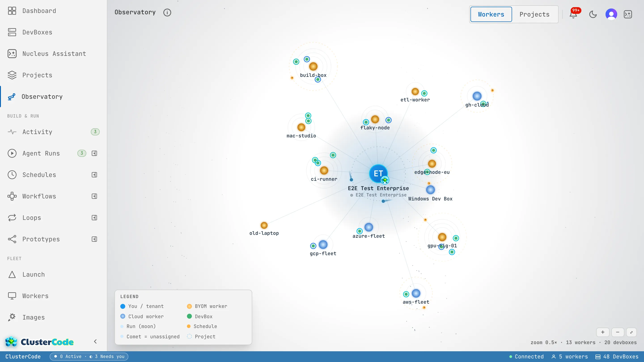
Task: Collapse the sidebar with the chevron
Action: click(95, 341)
